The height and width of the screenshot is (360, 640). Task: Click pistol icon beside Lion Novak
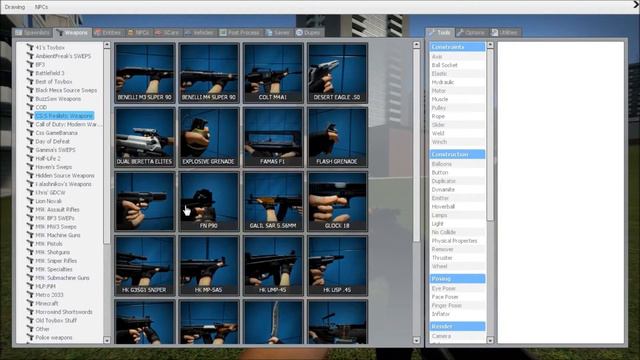click(x=30, y=201)
